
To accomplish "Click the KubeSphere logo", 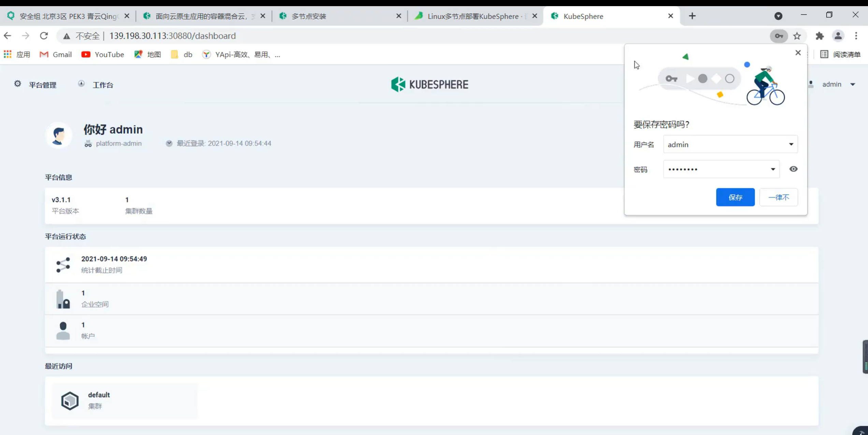I will (430, 84).
